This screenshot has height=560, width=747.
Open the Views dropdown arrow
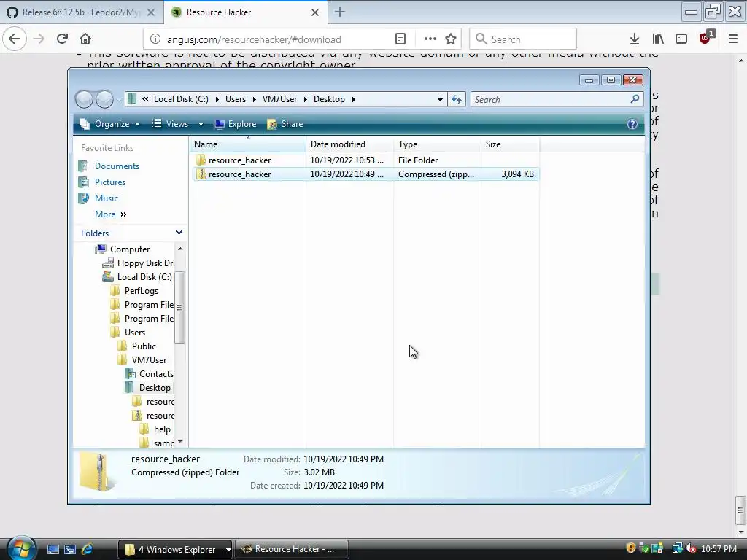pos(201,124)
